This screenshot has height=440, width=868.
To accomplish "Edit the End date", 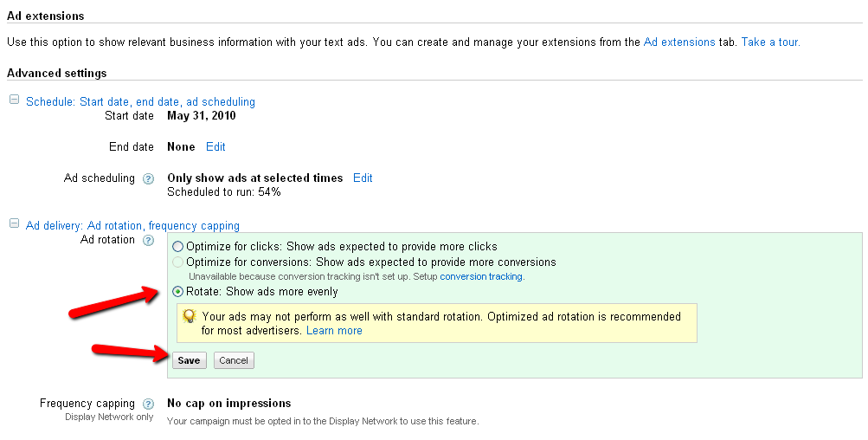I will click(x=215, y=147).
